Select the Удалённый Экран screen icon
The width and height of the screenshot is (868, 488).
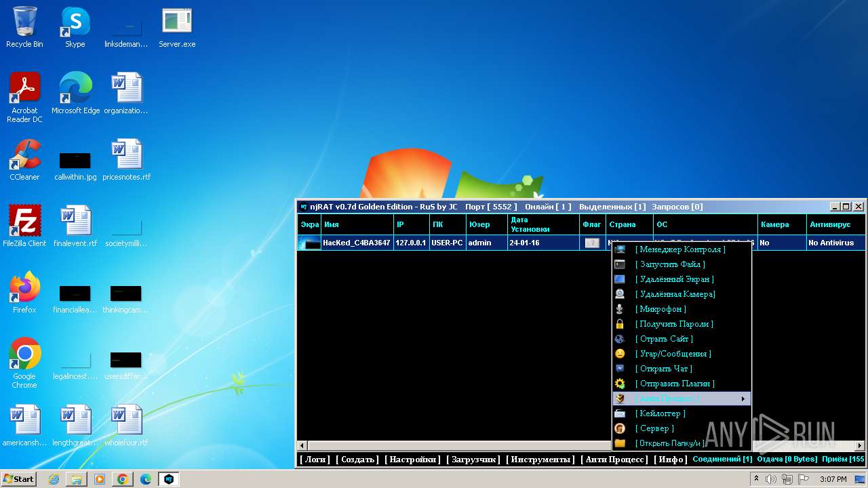(x=620, y=279)
